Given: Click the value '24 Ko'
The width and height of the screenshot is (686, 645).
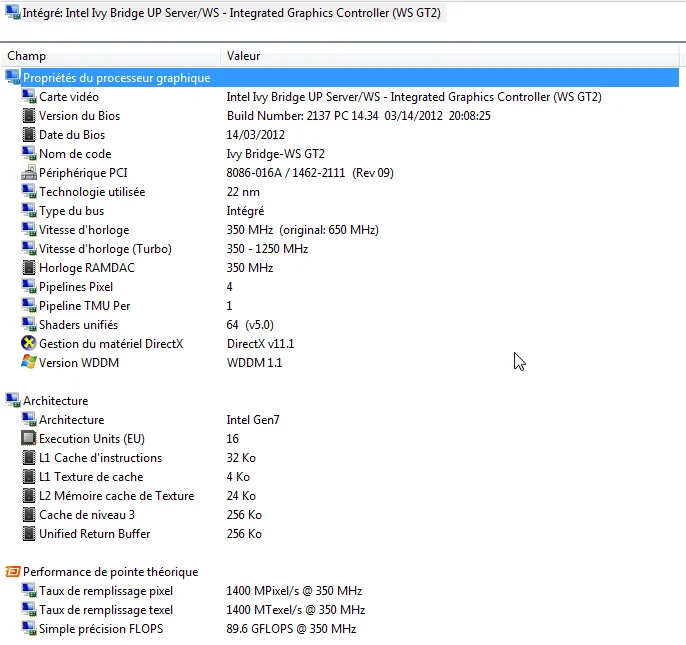Looking at the screenshot, I should pos(241,496).
